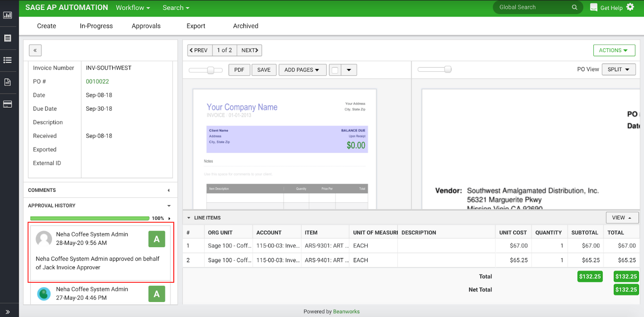644x317 pixels.
Task: Click green A badge on 27-May-20 entry
Action: click(156, 294)
